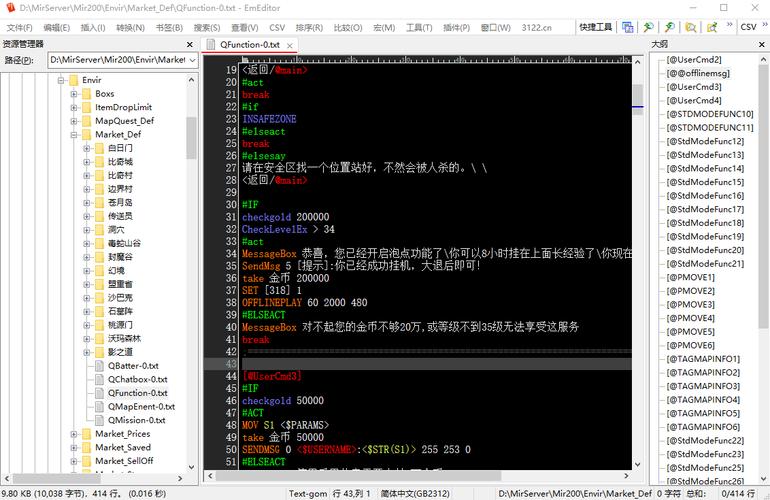This screenshot has width=770, height=500.
Task: Switch to the QFunction-0.txt document tab
Action: (x=249, y=45)
